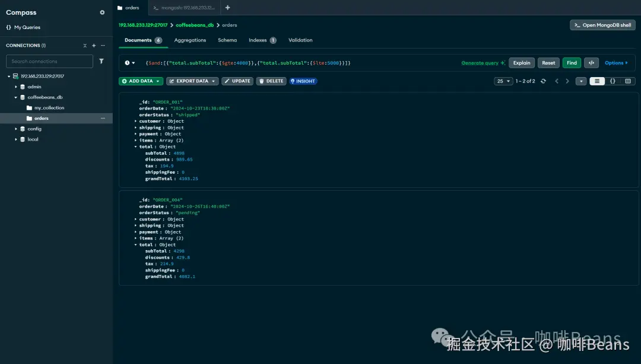Expand customer field in ORDER_001

(136, 122)
